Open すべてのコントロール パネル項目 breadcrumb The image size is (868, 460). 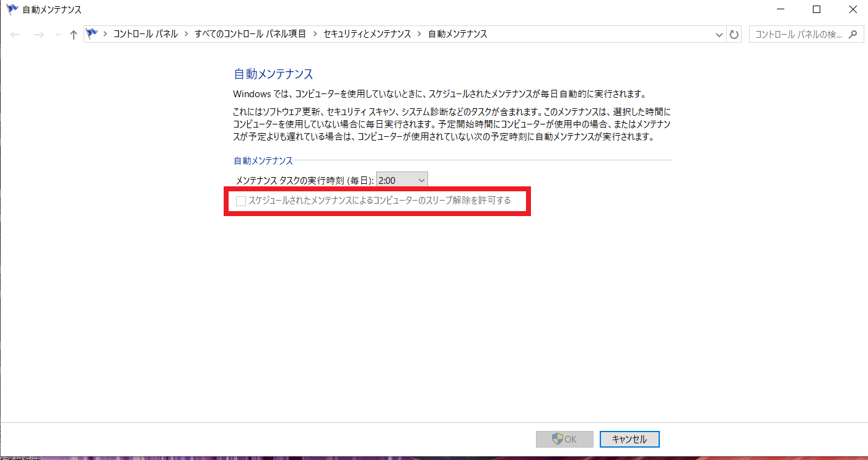pos(250,34)
